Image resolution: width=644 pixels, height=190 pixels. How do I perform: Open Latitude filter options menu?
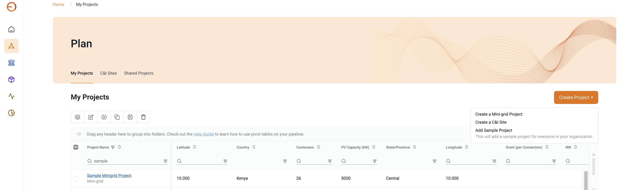coord(225,161)
